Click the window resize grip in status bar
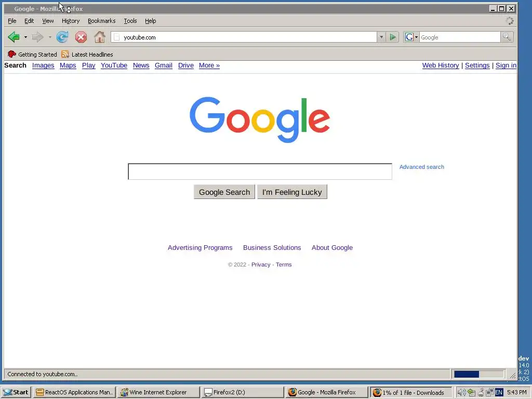The image size is (532, 399). (512, 375)
